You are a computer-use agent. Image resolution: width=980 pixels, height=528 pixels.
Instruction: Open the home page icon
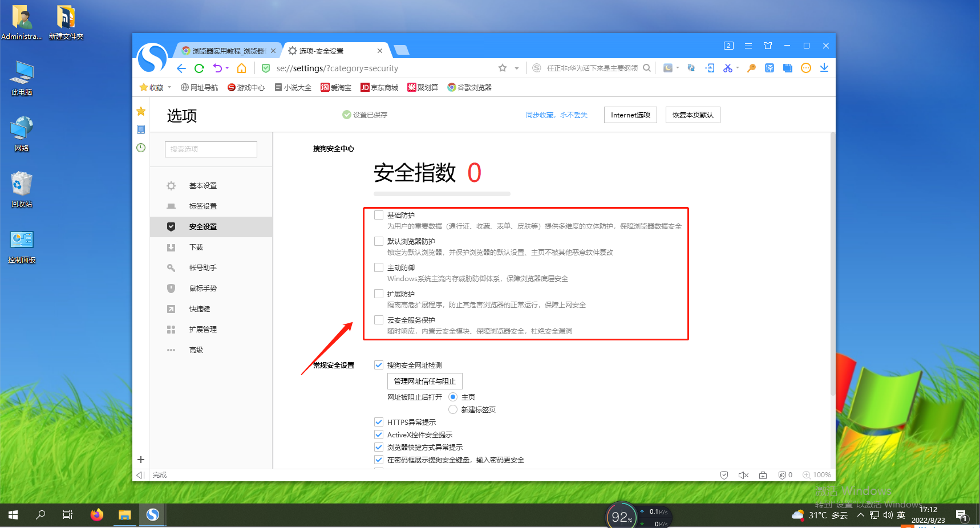point(242,68)
